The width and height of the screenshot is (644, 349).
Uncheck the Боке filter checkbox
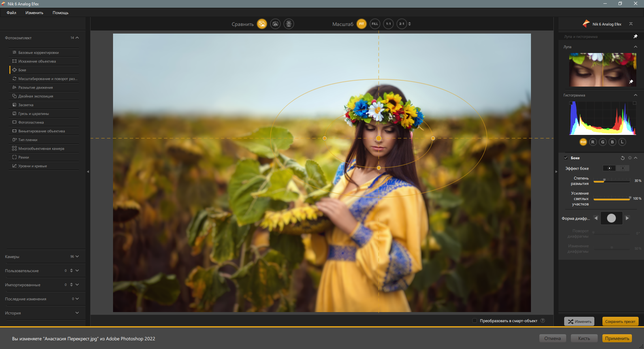coord(566,158)
